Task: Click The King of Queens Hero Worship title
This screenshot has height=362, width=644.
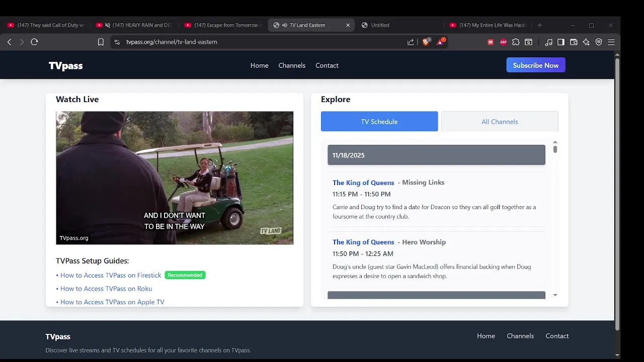Action: (x=363, y=242)
